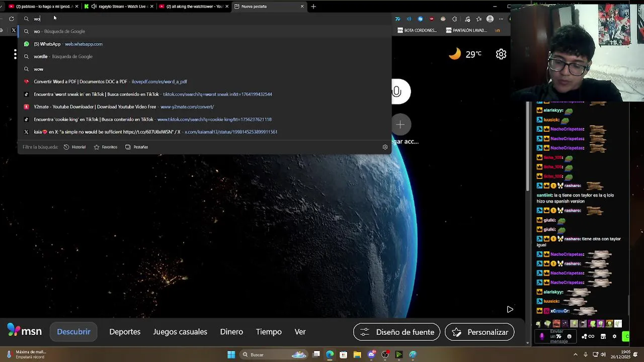Image resolution: width=644 pixels, height=362 pixels.
Task: Open the Juegos casuales tab
Action: (180, 332)
